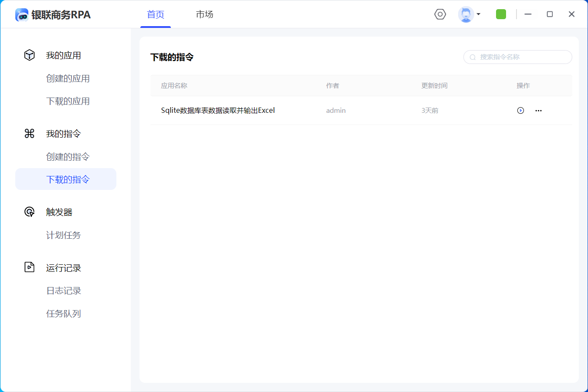
Task: Click the trigger icon beside 触发器
Action: (29, 212)
